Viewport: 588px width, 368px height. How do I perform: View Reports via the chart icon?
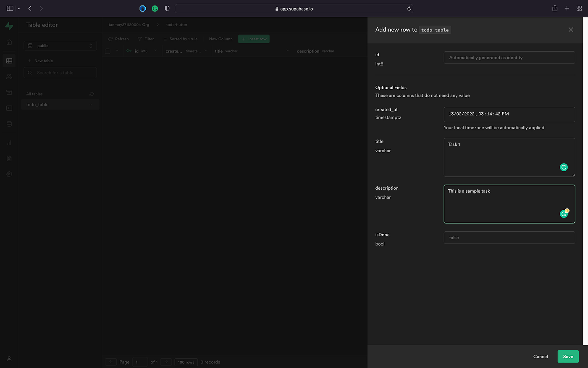pos(9,143)
